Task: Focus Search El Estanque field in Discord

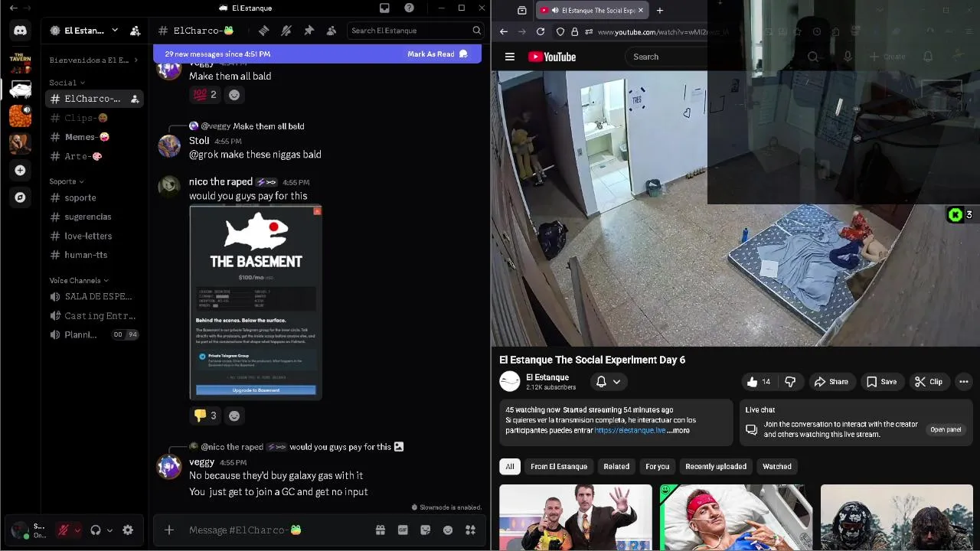Action: pyautogui.click(x=416, y=31)
